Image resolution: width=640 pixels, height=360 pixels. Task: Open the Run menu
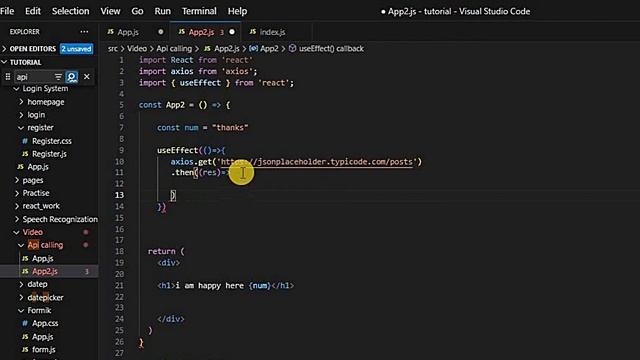click(162, 11)
